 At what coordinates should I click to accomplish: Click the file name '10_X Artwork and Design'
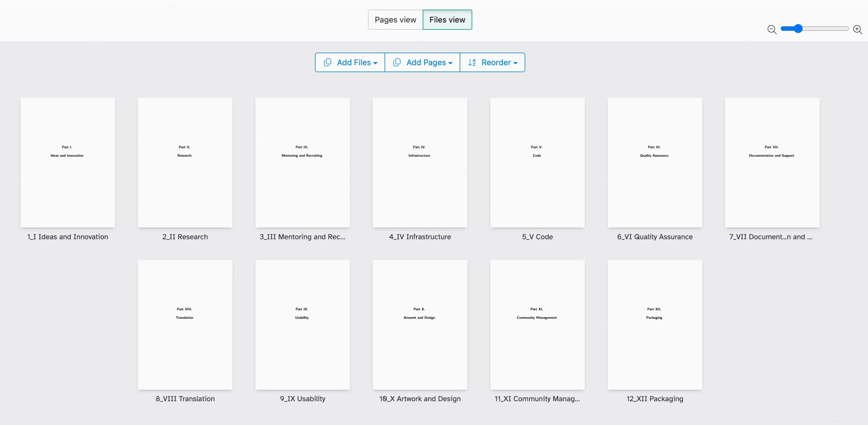(x=420, y=399)
